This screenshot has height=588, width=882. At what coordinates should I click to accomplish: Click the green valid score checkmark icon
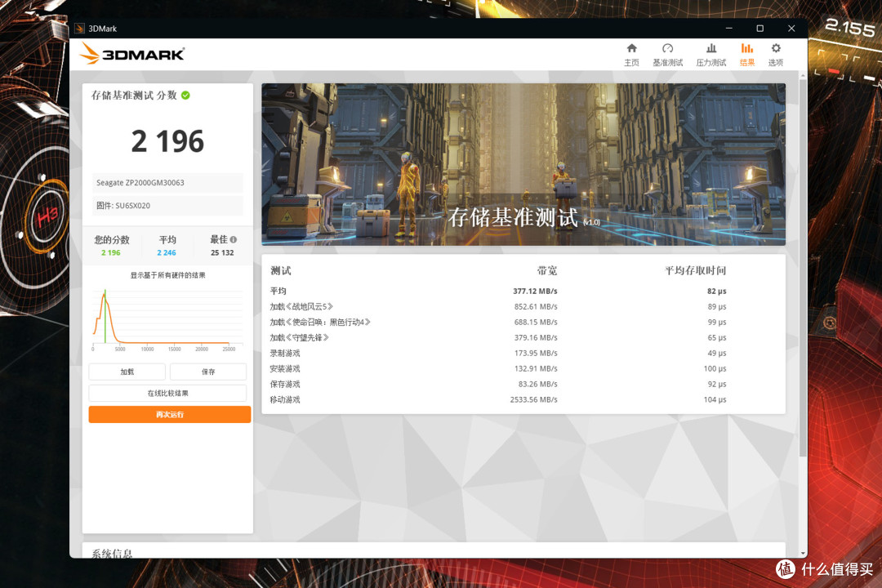point(185,95)
